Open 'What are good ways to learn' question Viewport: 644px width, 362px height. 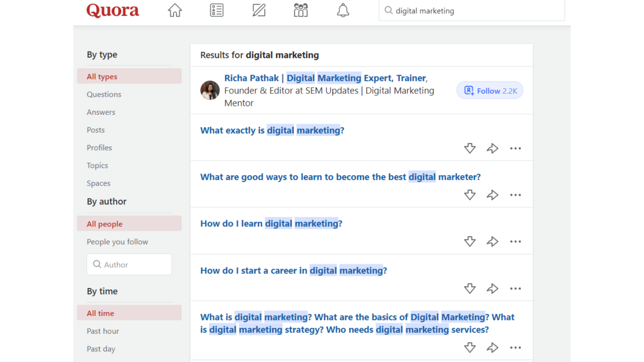tap(340, 177)
